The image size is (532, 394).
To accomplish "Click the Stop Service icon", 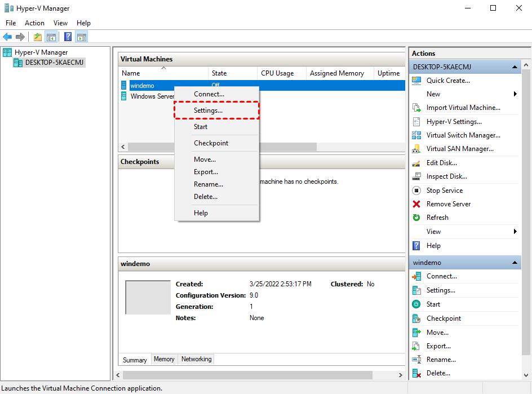I will pos(416,191).
